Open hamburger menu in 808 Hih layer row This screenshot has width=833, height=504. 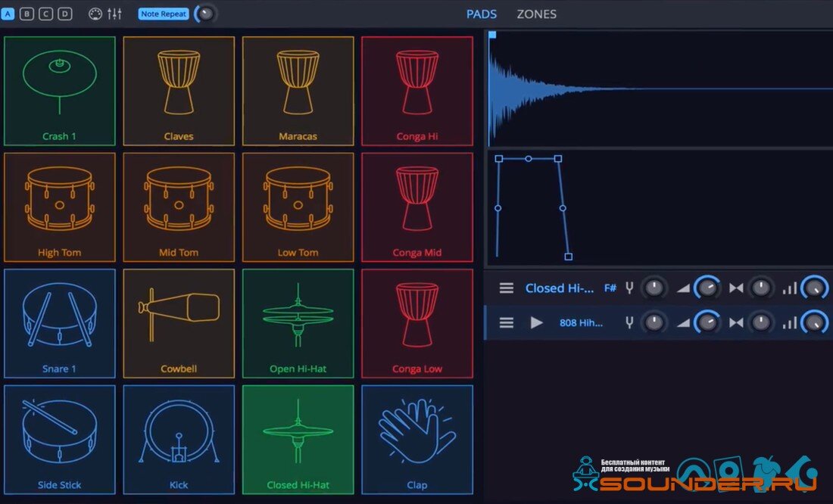[x=507, y=323]
